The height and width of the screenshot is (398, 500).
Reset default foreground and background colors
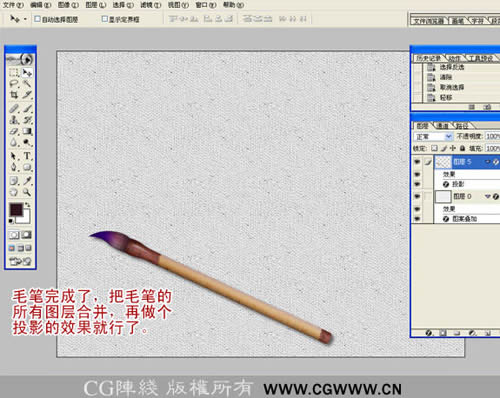[11, 221]
